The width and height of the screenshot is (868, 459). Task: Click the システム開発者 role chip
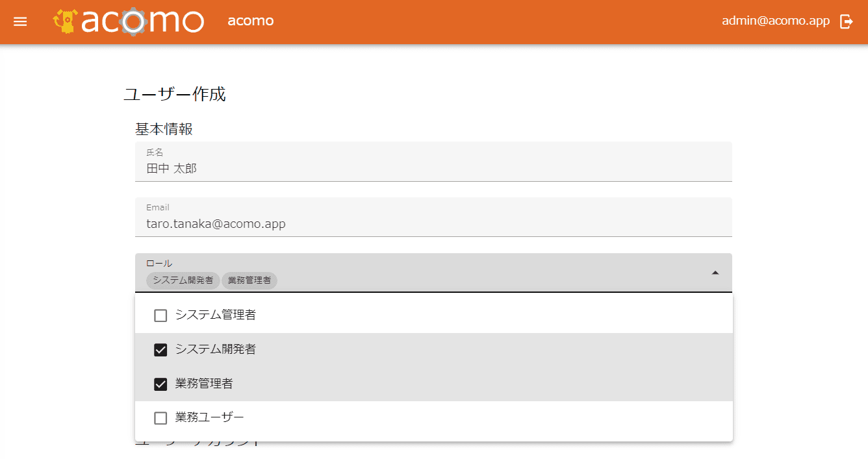pos(183,280)
